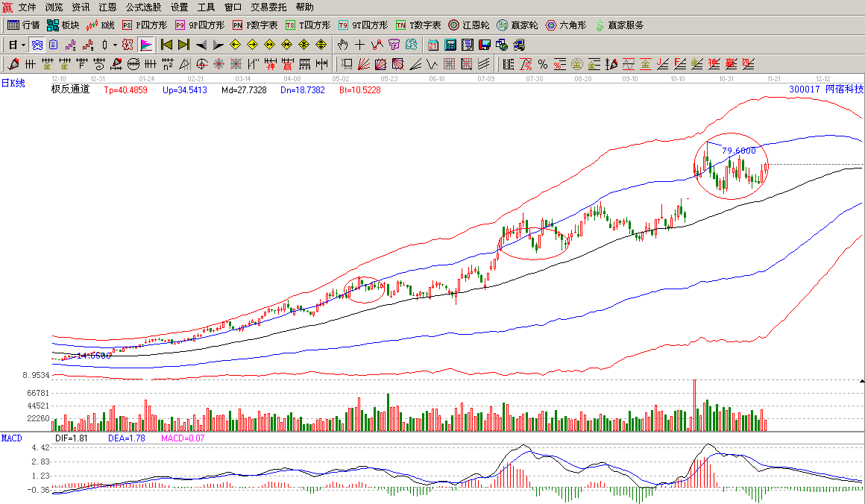Viewport: 865px width, 504px height.
Task: Click the hand pan tool icon
Action: click(x=342, y=45)
